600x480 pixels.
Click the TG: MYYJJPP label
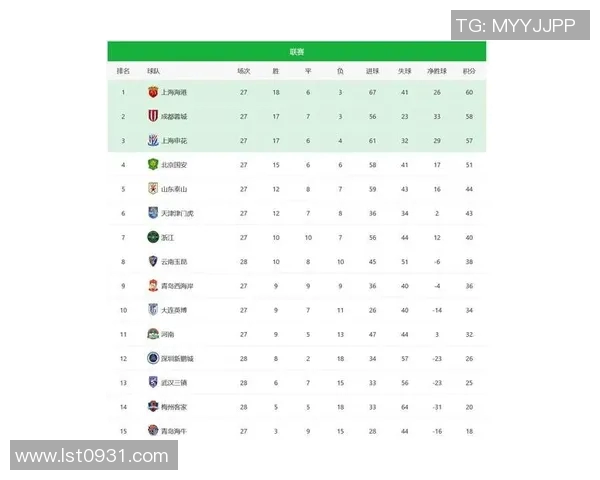[515, 25]
